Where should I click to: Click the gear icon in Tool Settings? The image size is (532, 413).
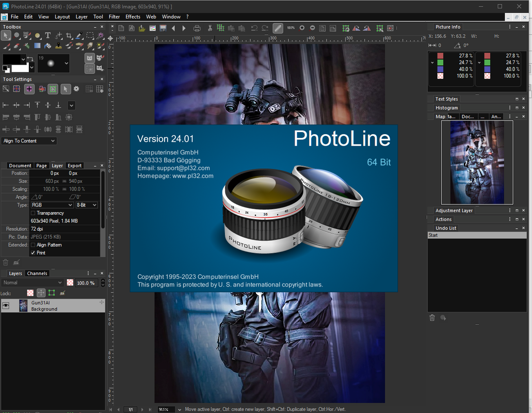(76, 89)
